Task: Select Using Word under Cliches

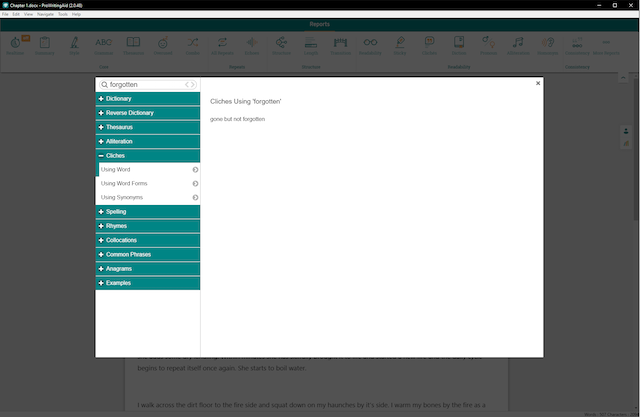Action: pos(148,169)
